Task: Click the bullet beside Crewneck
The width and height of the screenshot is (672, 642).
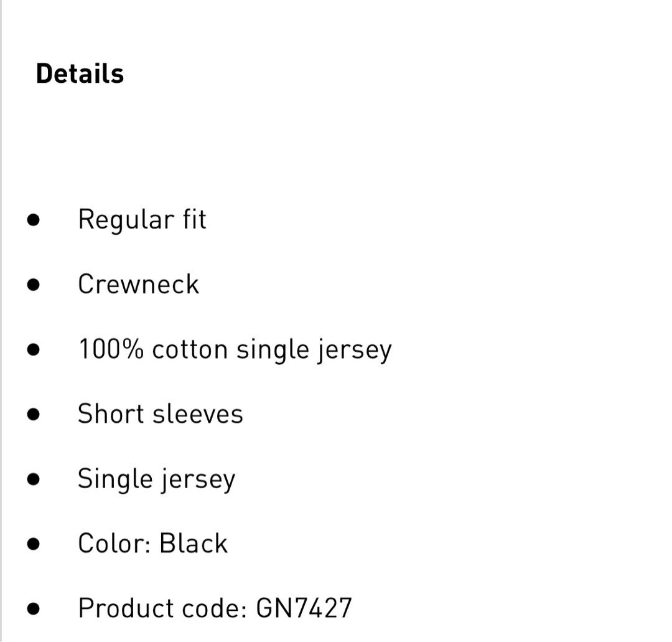Action: [x=34, y=285]
